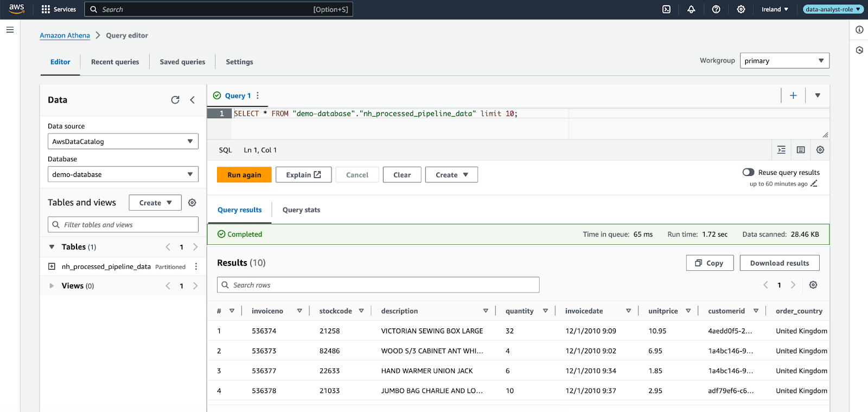Open the AWS home logo
Viewport: 868px width, 412px height.
tap(17, 9)
